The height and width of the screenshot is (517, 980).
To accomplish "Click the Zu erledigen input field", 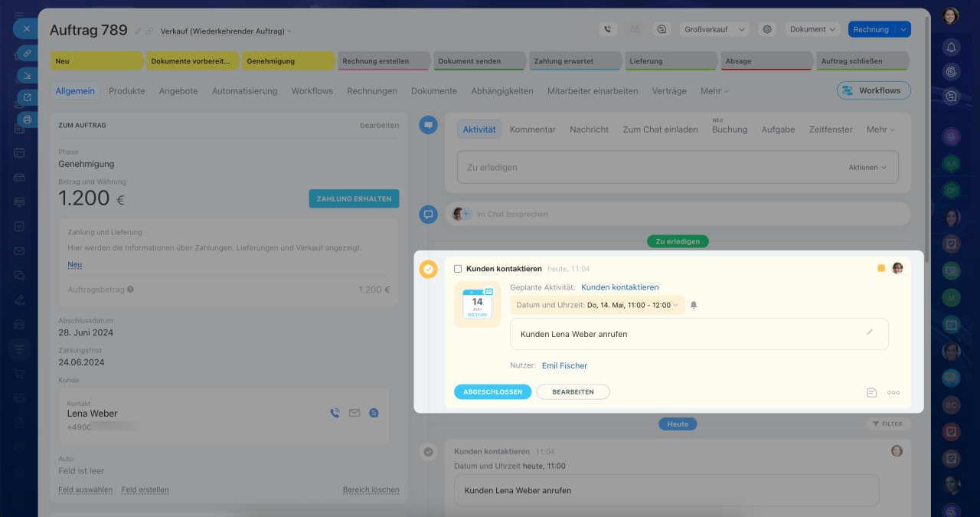I will point(678,167).
